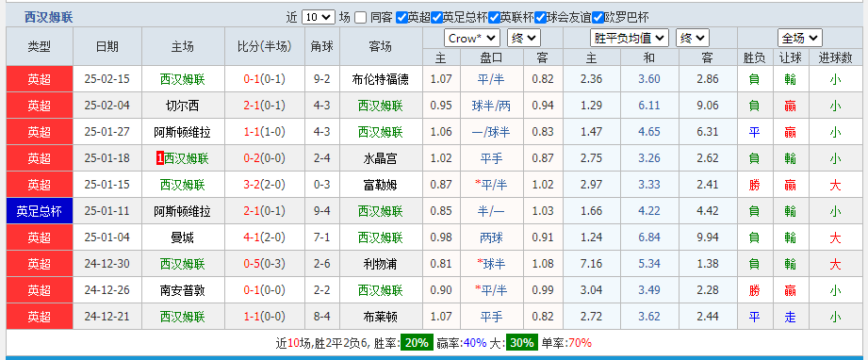Click score 0-1(0-1) in the 25-02-15 row

click(265, 79)
